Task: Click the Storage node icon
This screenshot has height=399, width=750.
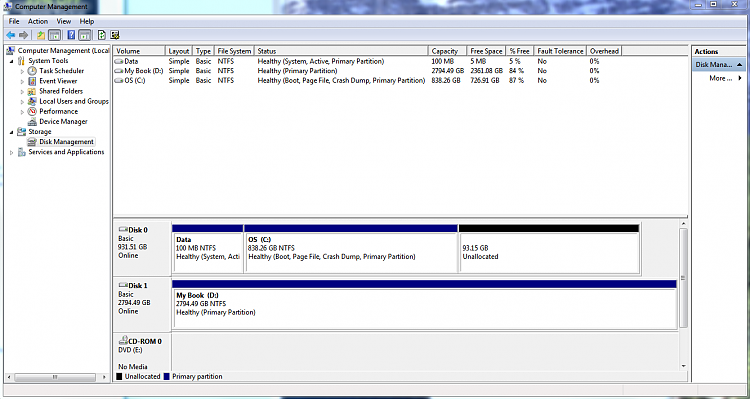Action: tap(22, 132)
